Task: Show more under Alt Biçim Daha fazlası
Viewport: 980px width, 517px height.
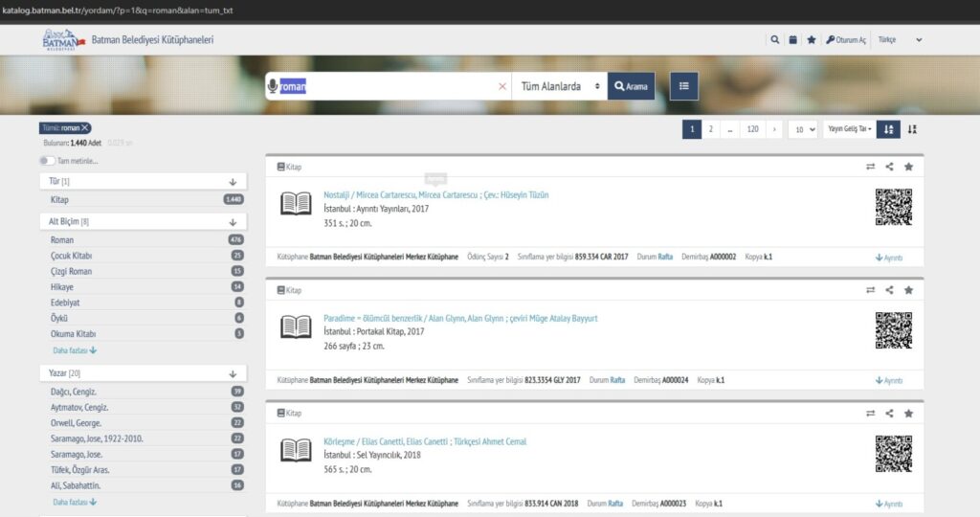Action: pos(75,350)
